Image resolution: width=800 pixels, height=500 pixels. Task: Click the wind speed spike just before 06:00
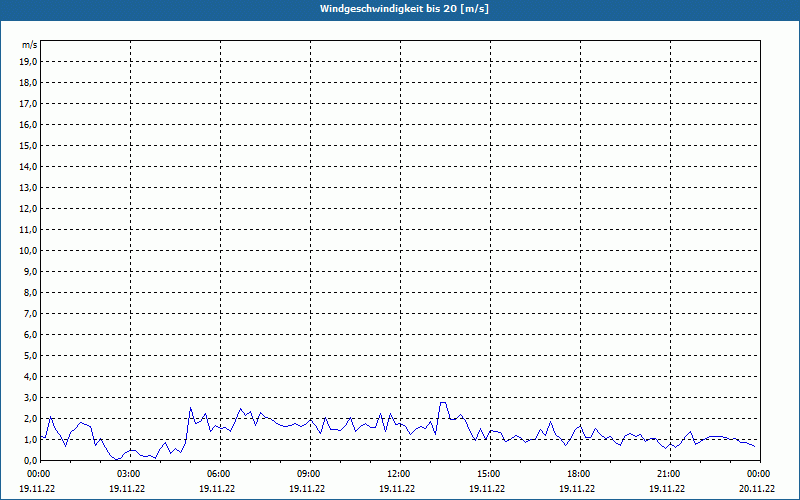(x=190, y=407)
